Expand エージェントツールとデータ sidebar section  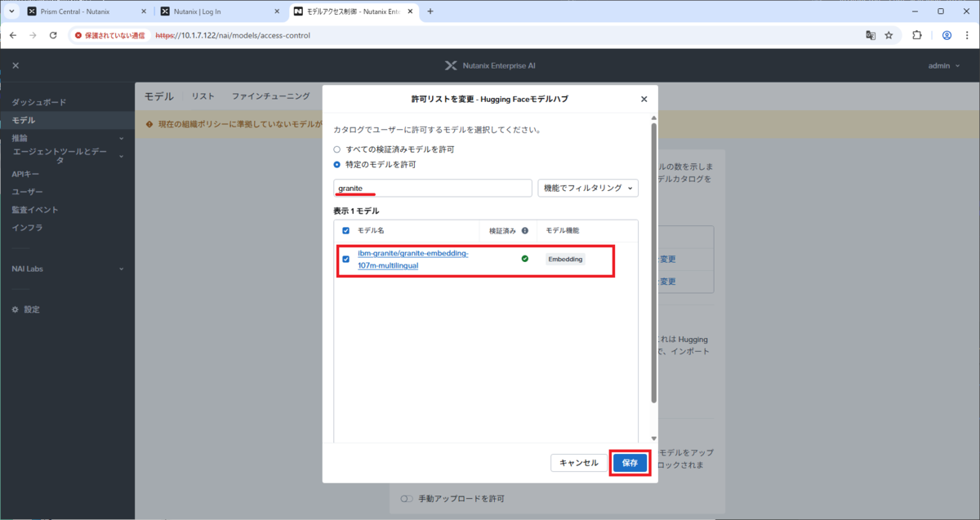[x=67, y=155]
